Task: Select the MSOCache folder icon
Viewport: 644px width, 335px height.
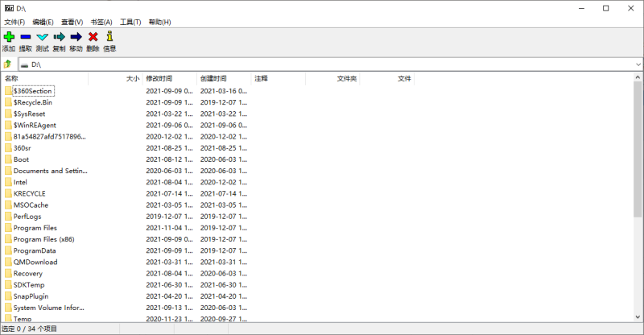Action: pos(9,205)
